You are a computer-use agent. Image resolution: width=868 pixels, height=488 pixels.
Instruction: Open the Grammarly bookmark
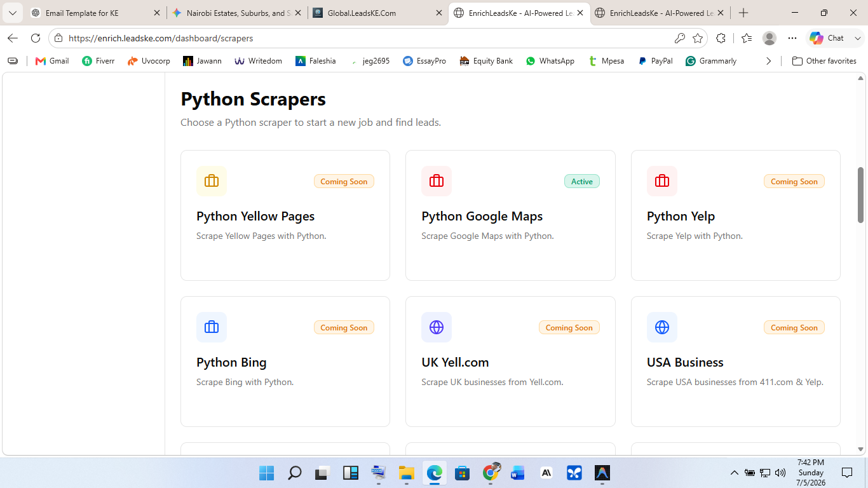tap(711, 61)
